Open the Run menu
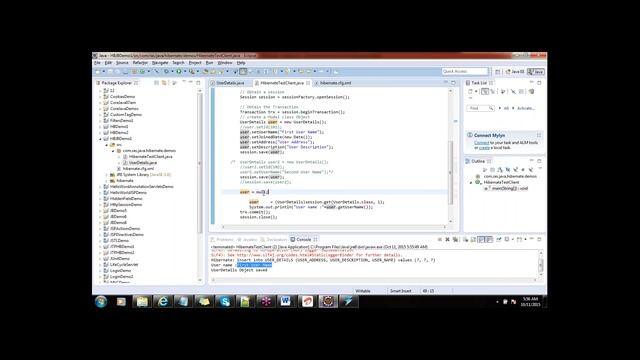Image resolution: width=640 pixels, height=360 pixels. 209,63
